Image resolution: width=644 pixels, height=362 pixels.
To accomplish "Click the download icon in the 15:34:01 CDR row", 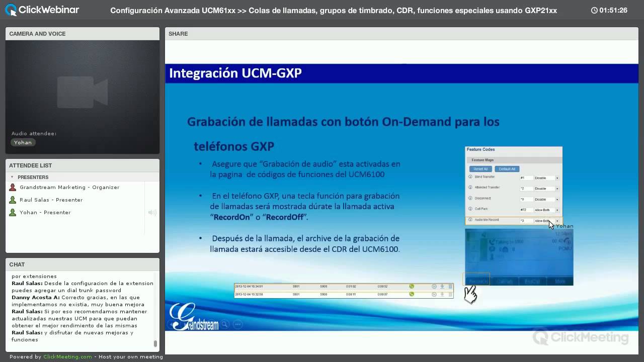I will (442, 287).
